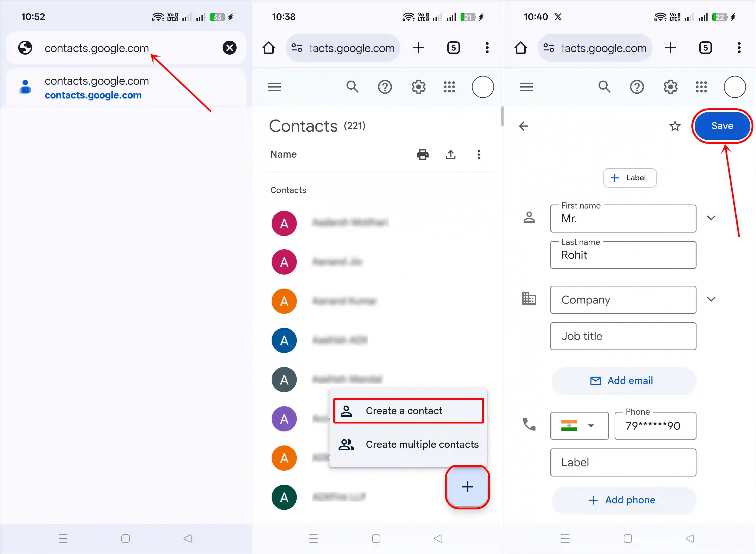
Task: Tap the URL bar in the right phone browser
Action: [x=595, y=48]
